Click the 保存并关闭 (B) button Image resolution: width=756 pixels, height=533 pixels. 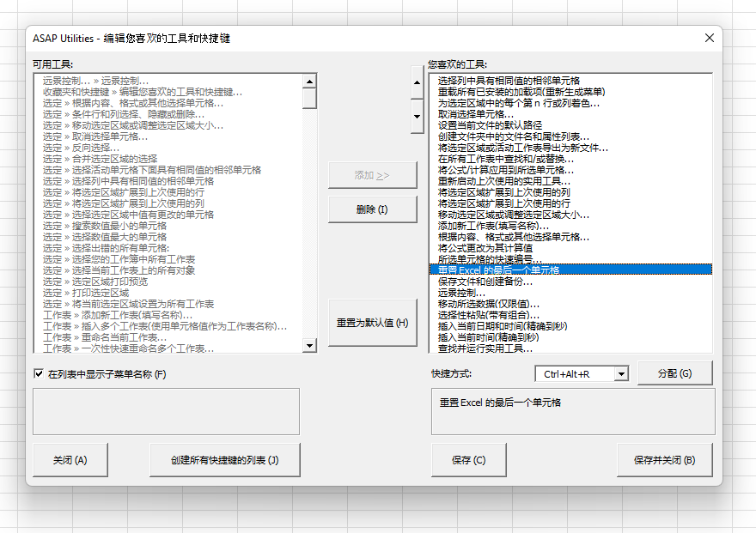pyautogui.click(x=664, y=460)
